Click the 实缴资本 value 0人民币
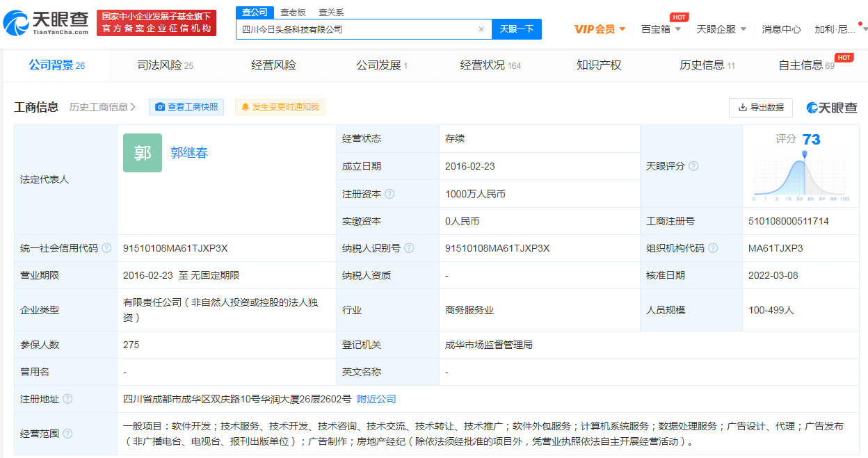868x458 pixels. point(462,221)
